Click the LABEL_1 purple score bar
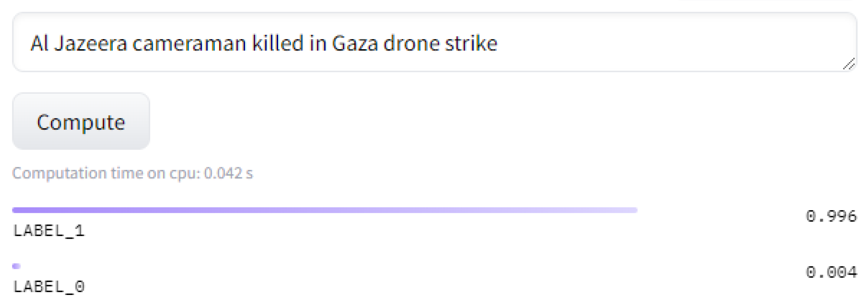This screenshot has width=868, height=303. [x=324, y=210]
